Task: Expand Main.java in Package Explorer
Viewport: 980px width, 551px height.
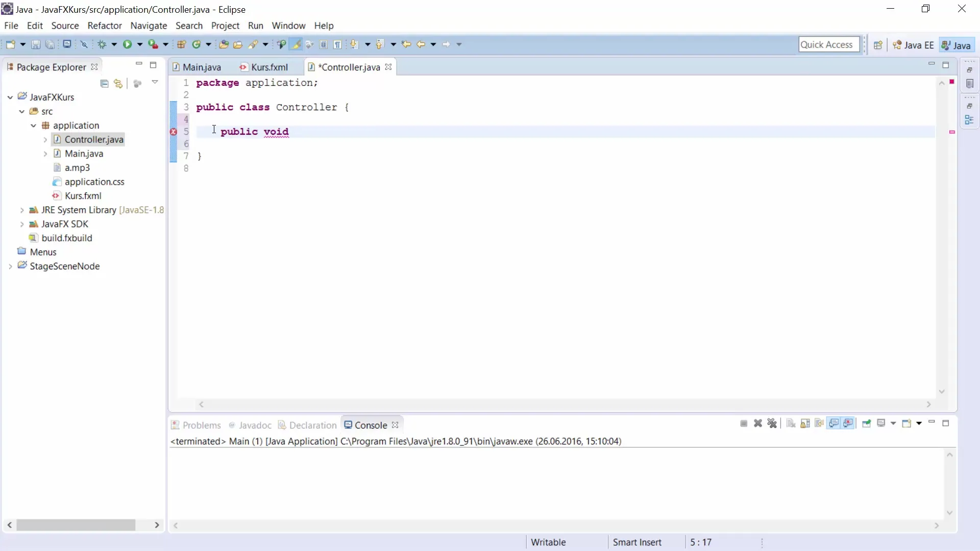Action: pos(45,154)
